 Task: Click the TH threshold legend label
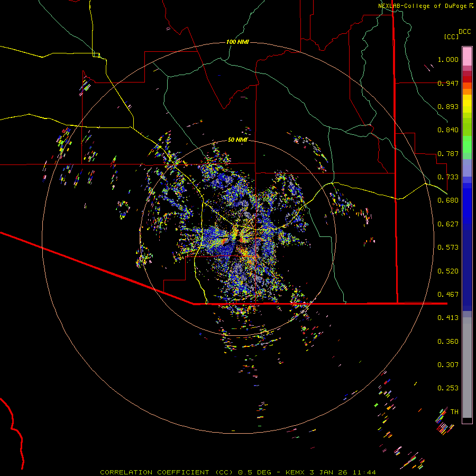pos(454,412)
